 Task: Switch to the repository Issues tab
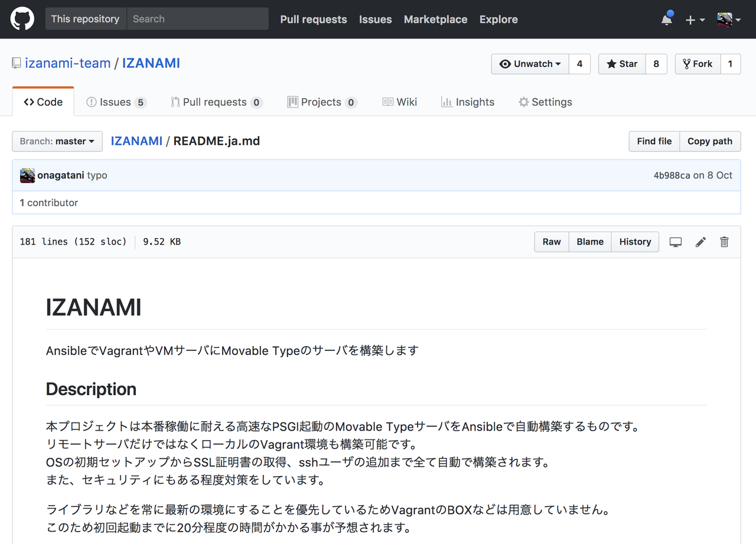point(116,102)
